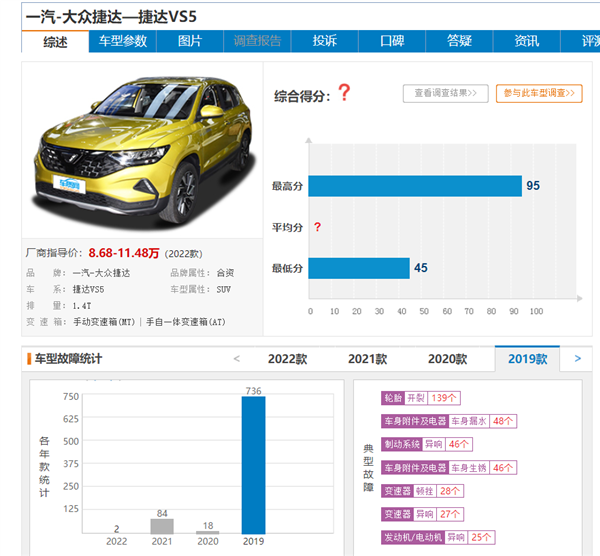Switch to the 资讯 news tab
The image size is (600, 556).
tap(527, 41)
